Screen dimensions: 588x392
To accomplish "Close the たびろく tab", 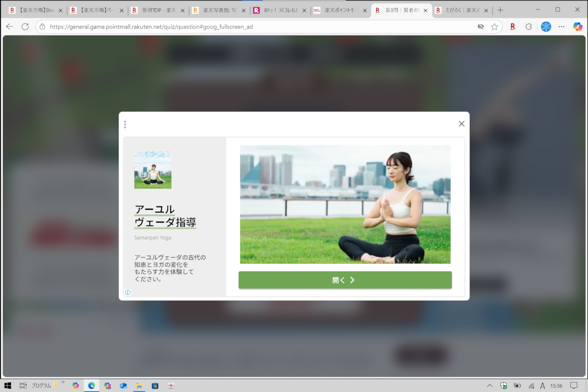I will [x=486, y=10].
